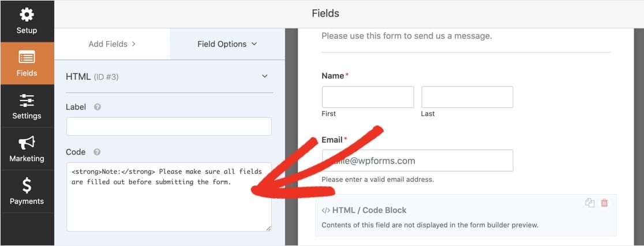Click the duplicate icon on HTML block
This screenshot has width=644, height=246.
point(589,203)
